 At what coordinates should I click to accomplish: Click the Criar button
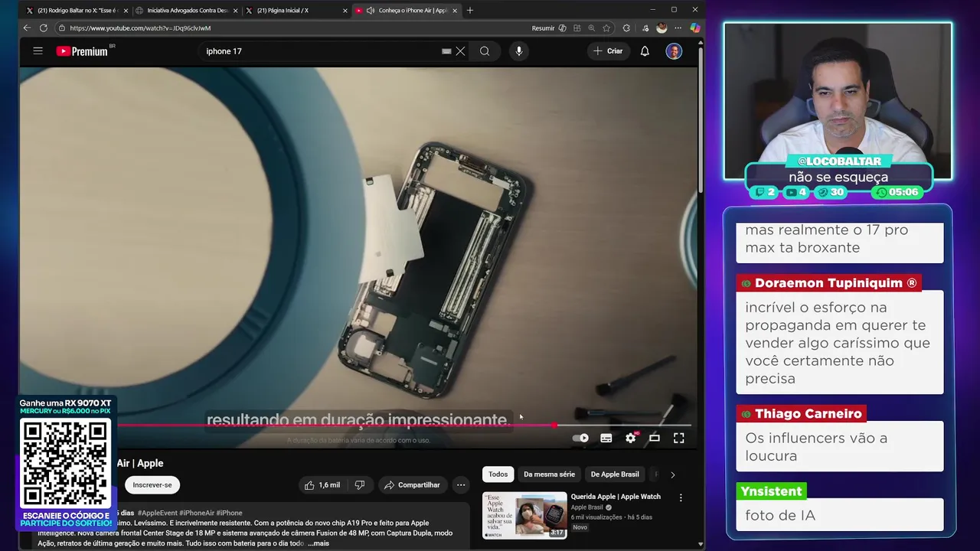click(x=608, y=51)
